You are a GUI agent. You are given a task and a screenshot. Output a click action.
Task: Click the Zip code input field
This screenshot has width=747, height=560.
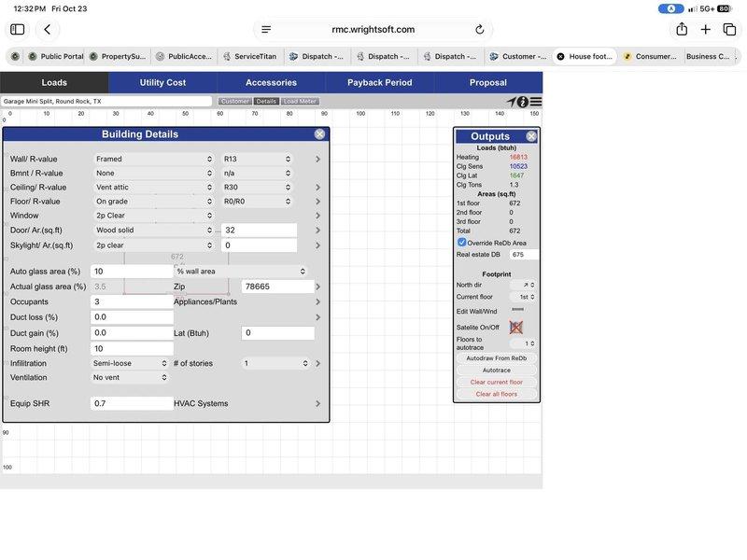click(x=277, y=287)
